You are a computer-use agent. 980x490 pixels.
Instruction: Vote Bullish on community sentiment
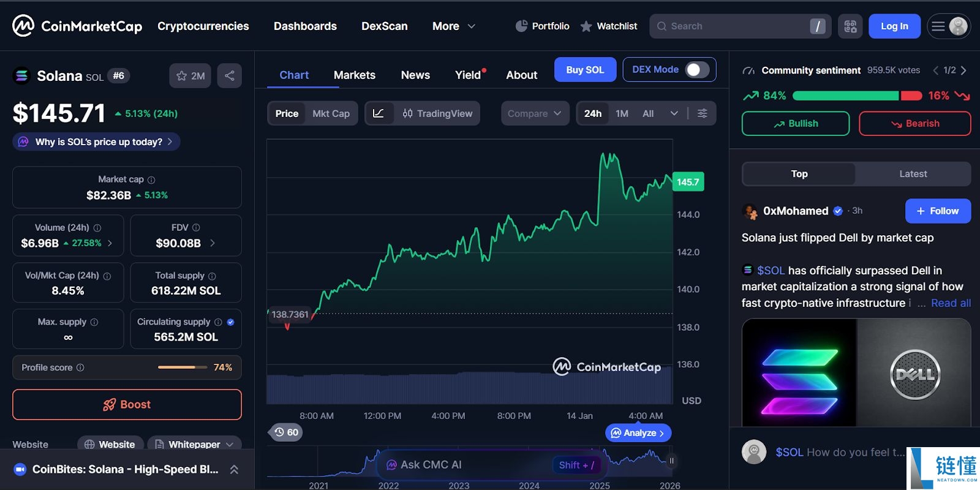click(796, 124)
